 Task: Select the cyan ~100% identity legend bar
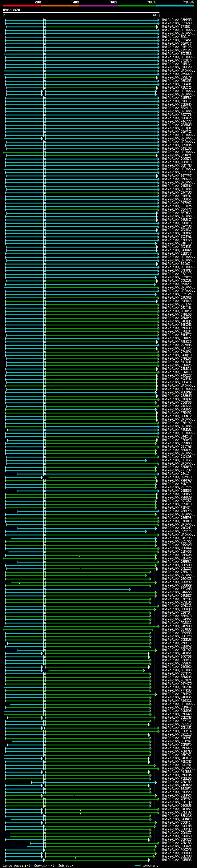[x=175, y=6]
